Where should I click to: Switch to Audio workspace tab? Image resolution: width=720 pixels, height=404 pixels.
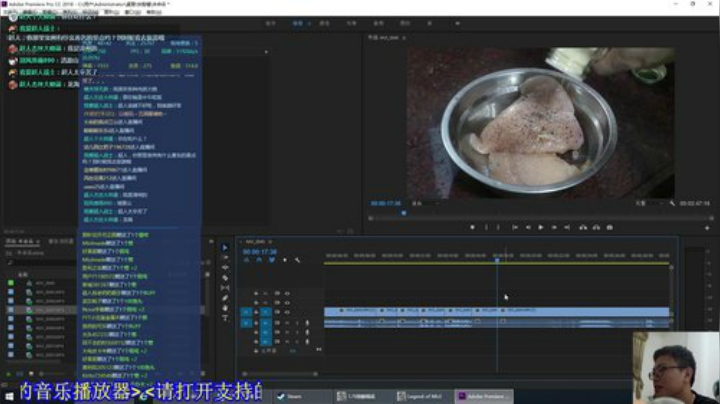pos(378,23)
